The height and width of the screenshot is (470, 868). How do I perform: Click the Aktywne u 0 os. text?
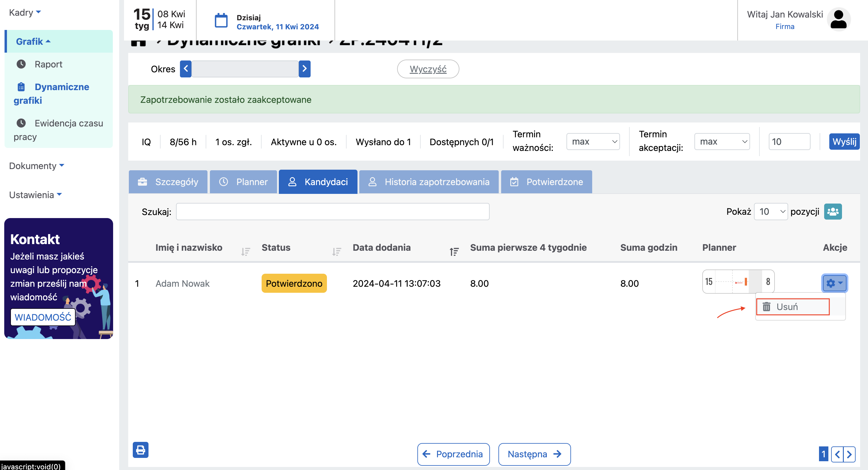click(x=304, y=142)
